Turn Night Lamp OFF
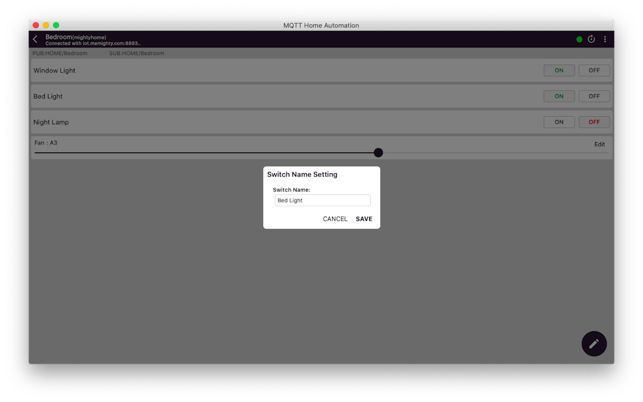643x402 pixels. tap(594, 122)
